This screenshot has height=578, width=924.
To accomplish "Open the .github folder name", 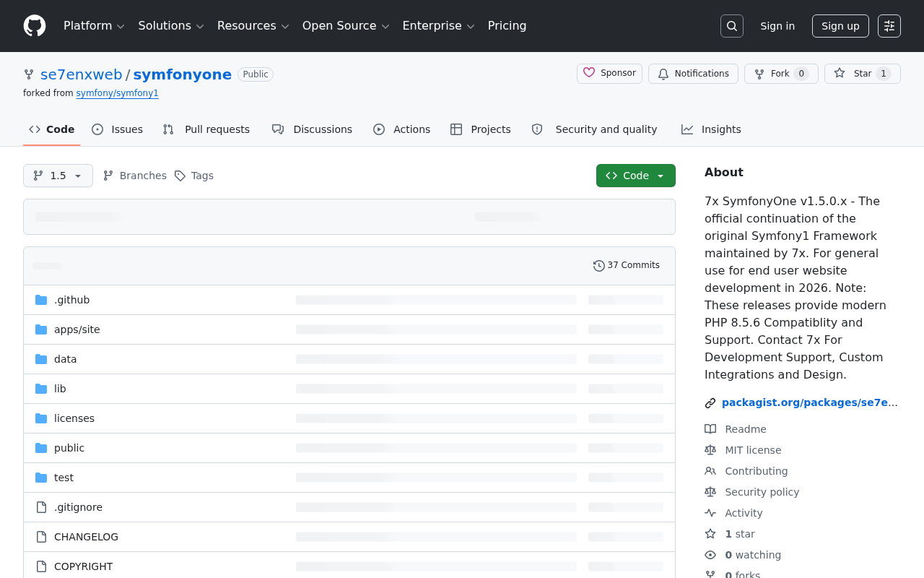I will (x=72, y=300).
